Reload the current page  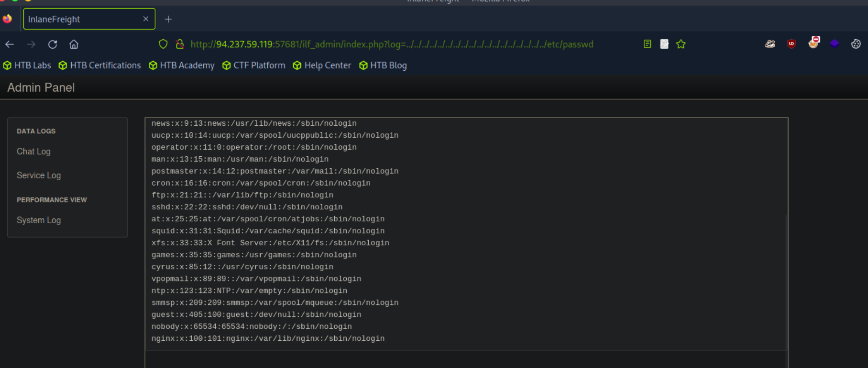pos(53,44)
